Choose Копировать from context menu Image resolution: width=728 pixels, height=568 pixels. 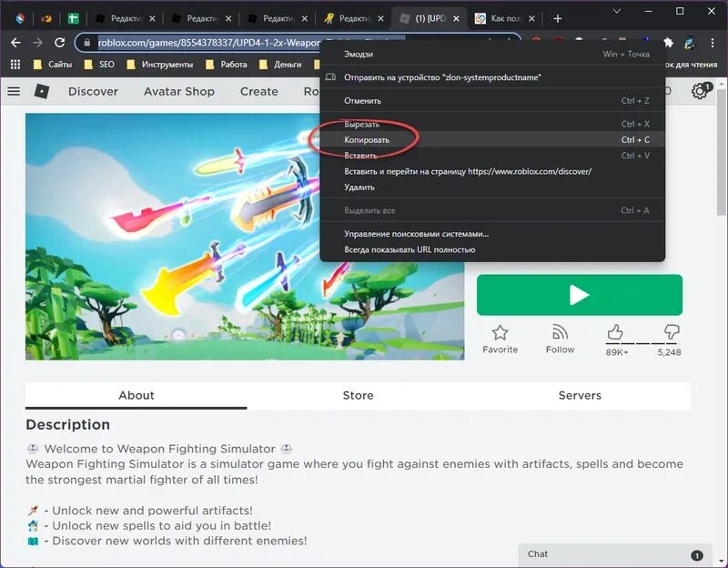point(492,140)
